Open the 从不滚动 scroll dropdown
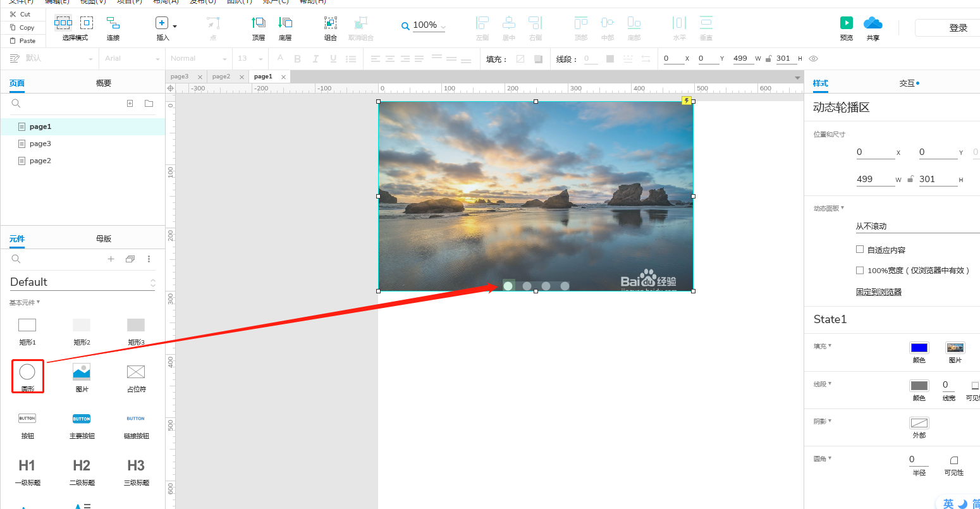The image size is (980, 509). [917, 226]
